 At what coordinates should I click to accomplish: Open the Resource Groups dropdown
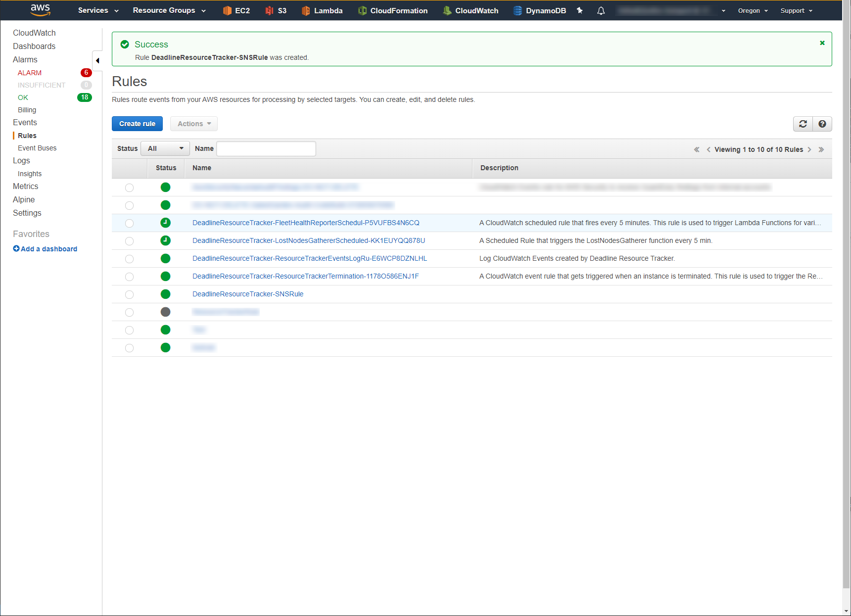coord(169,10)
